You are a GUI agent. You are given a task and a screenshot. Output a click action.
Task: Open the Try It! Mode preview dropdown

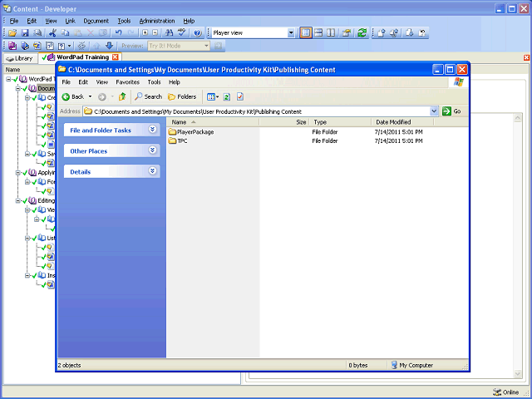[206, 46]
